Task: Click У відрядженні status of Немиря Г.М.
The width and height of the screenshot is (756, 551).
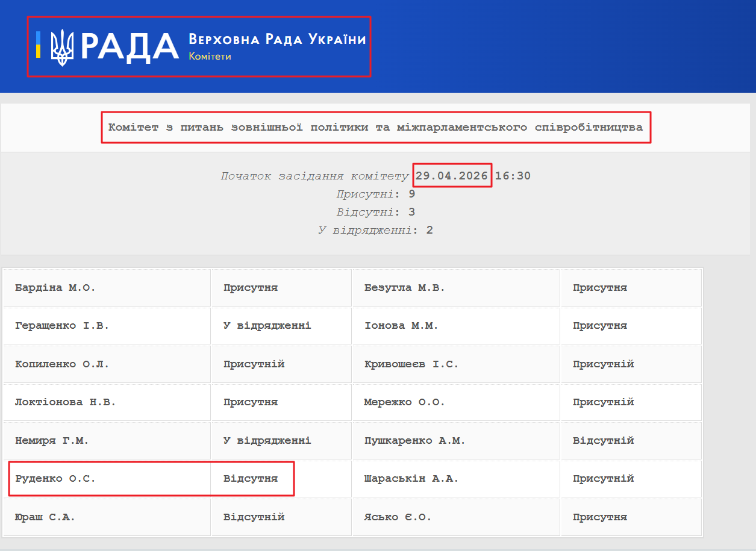Action: click(267, 441)
